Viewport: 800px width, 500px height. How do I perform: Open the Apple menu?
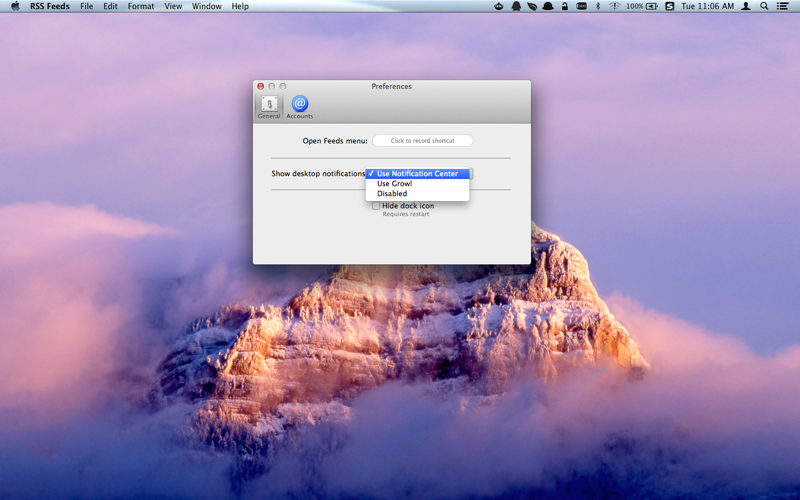click(x=15, y=6)
